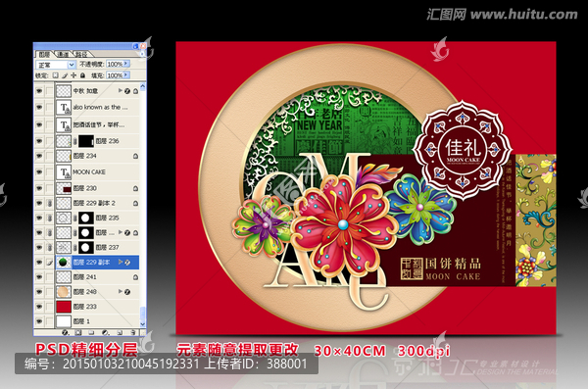
Task: Click lock icon on 图层 229 副本 2
Action: 135,203
